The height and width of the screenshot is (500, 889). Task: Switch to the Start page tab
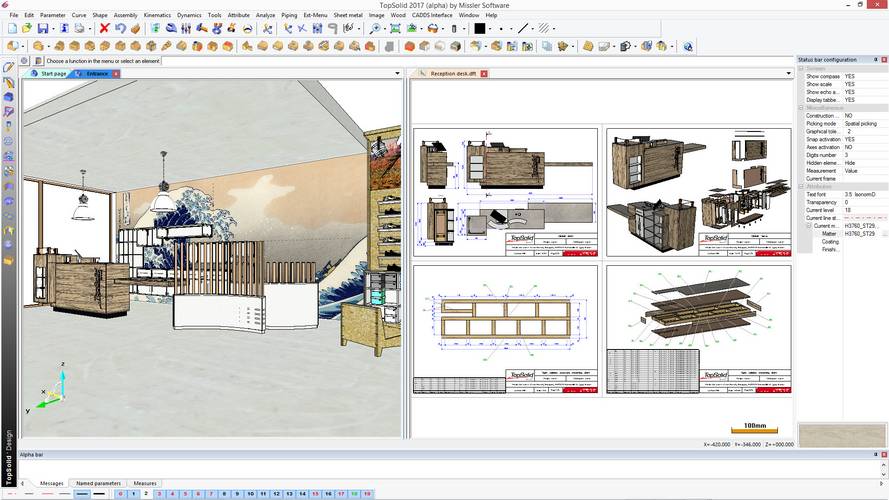pyautogui.click(x=52, y=73)
